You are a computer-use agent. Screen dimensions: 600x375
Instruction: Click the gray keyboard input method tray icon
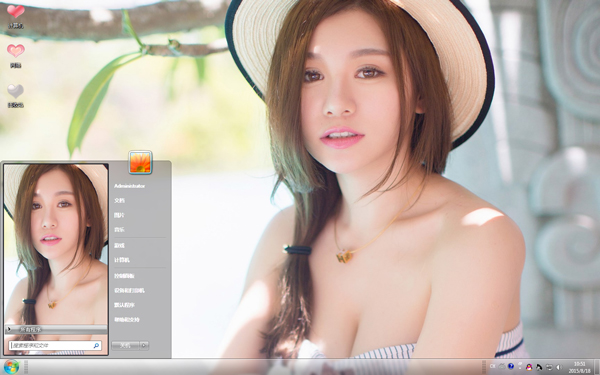pyautogui.click(x=502, y=367)
